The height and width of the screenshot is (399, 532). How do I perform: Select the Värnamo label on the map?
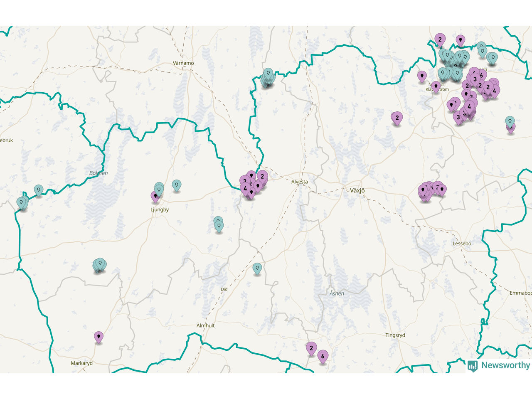(183, 63)
